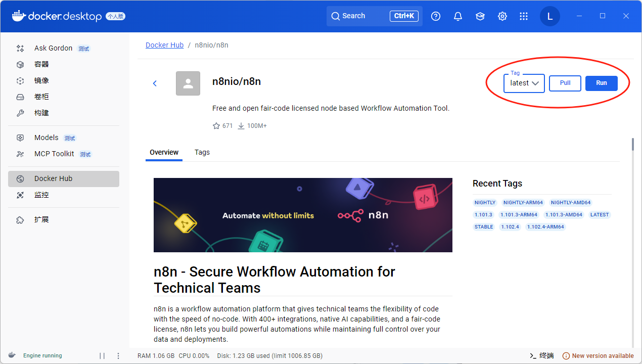Image resolution: width=642 pixels, height=364 pixels.
Task: Follow the Docker Hub breadcrumb link
Action: click(x=164, y=45)
